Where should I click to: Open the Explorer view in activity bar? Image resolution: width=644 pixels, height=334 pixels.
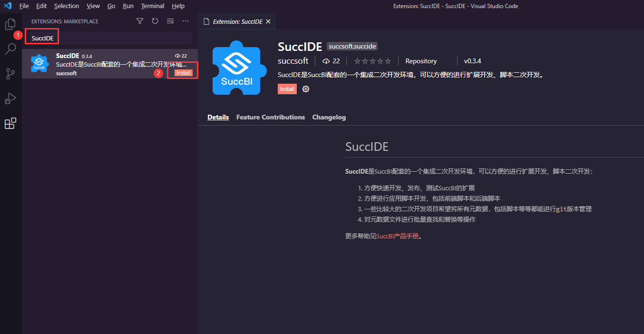tap(10, 24)
